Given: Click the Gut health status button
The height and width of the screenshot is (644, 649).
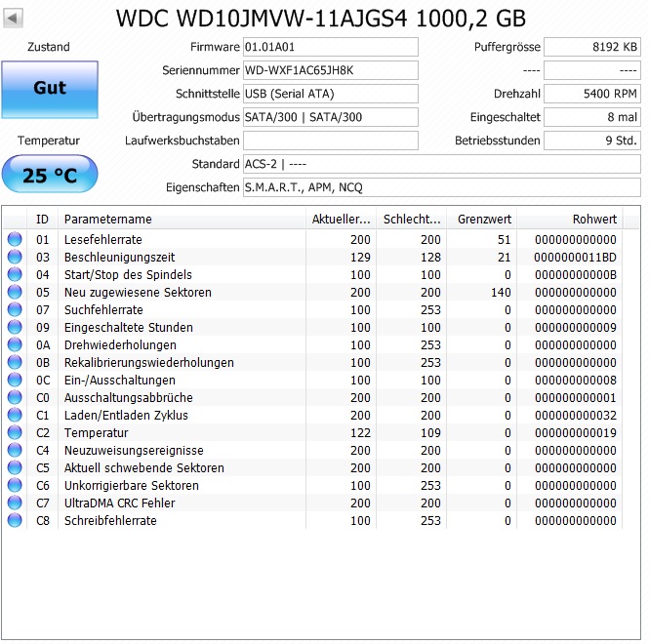Looking at the screenshot, I should [50, 90].
